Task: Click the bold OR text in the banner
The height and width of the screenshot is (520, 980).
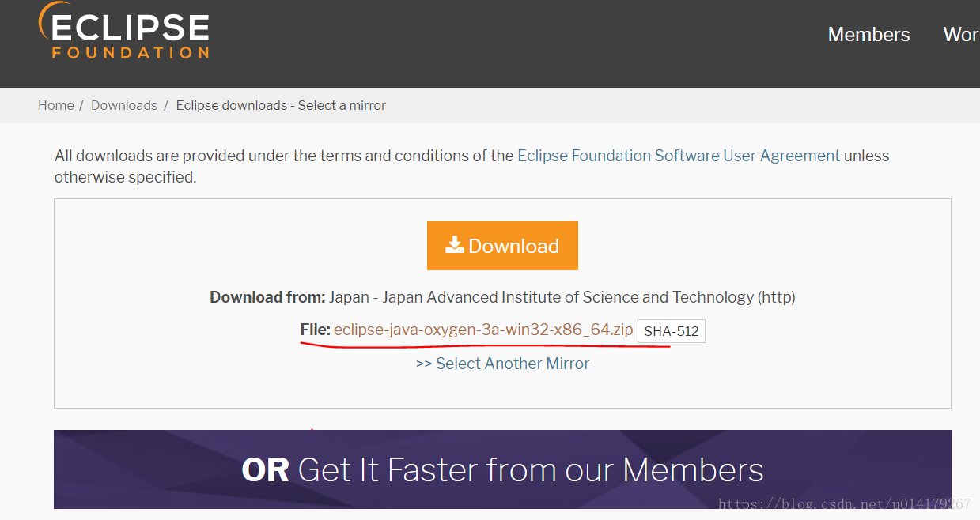Action: (x=265, y=470)
